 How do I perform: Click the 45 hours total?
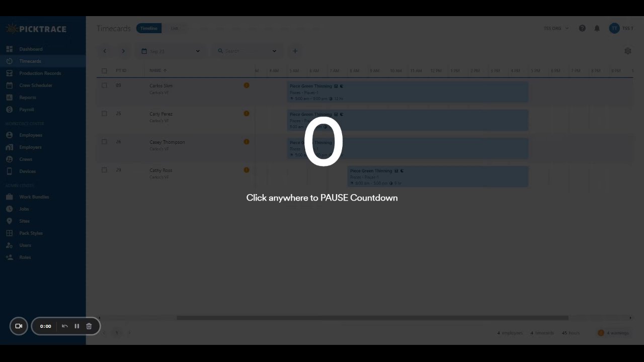571,333
